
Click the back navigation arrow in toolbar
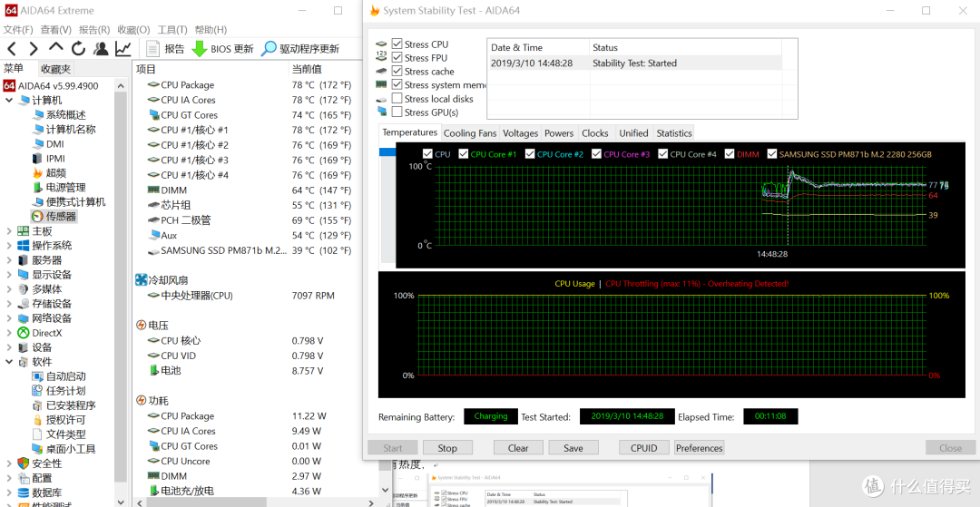pos(12,49)
